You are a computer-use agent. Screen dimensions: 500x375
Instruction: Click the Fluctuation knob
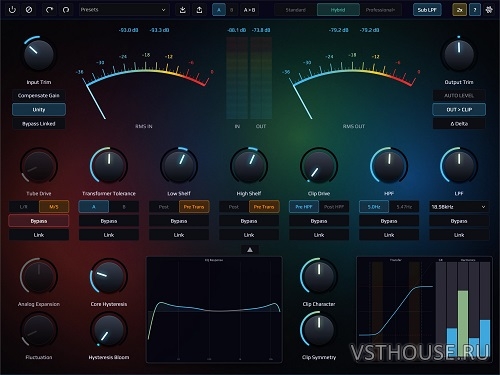[x=39, y=330]
